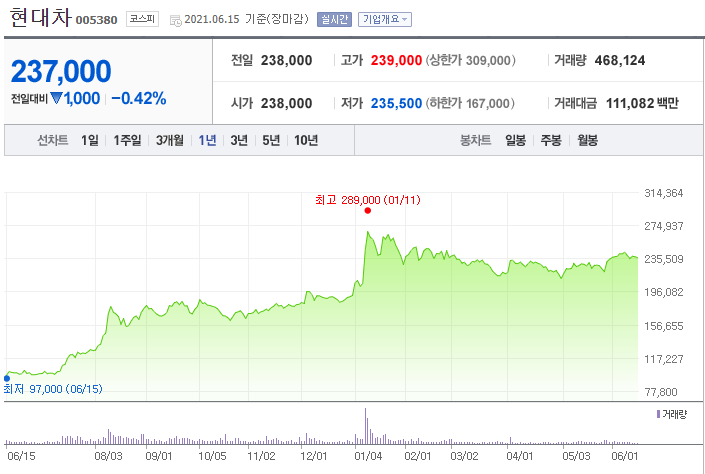Viewport: 705px width, 474px height.
Task: Click the 235,509 y-axis label
Action: point(664,259)
